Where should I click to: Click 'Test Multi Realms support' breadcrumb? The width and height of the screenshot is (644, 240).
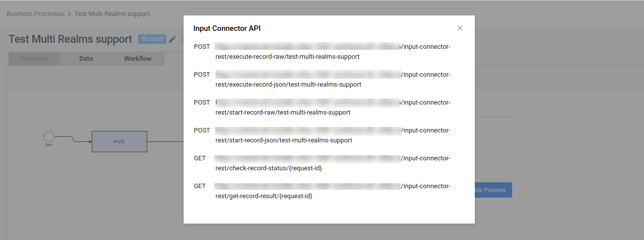pos(112,14)
